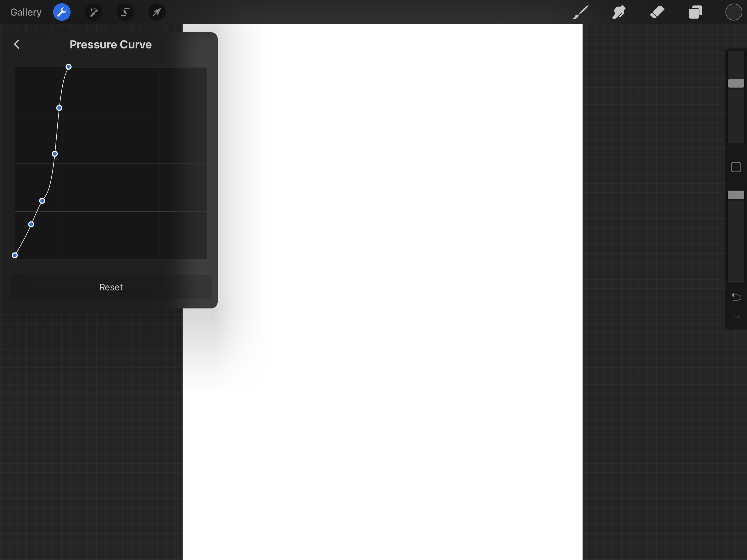Open the Gallery view

pyautogui.click(x=26, y=12)
